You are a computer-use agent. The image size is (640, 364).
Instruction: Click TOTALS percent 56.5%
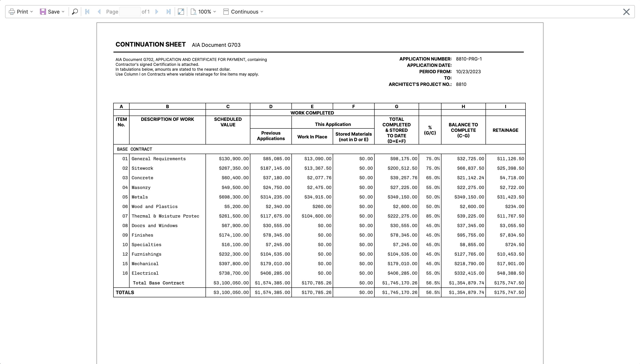tap(433, 292)
